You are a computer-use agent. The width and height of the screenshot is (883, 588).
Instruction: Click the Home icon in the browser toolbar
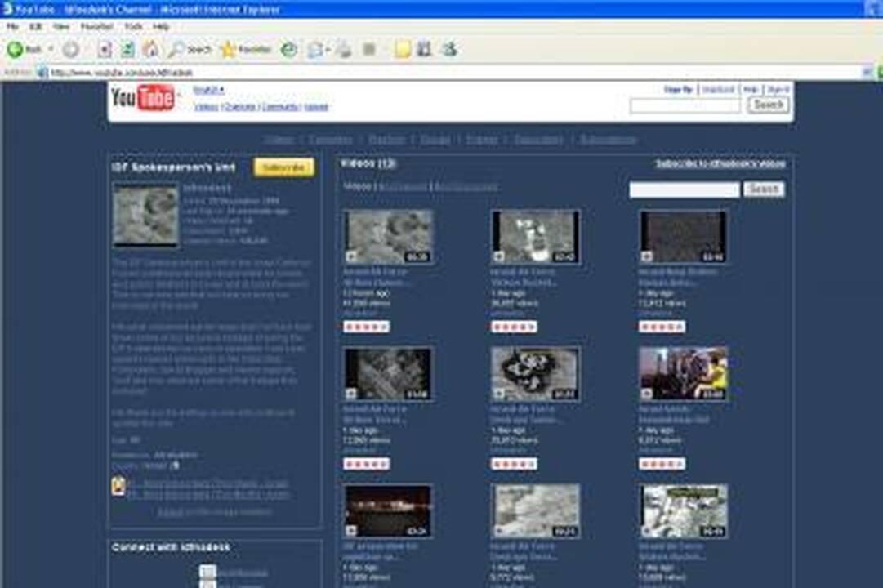pos(151,50)
